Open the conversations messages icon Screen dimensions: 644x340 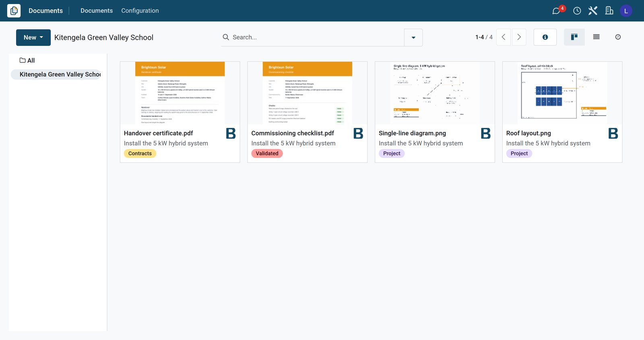[x=557, y=11]
